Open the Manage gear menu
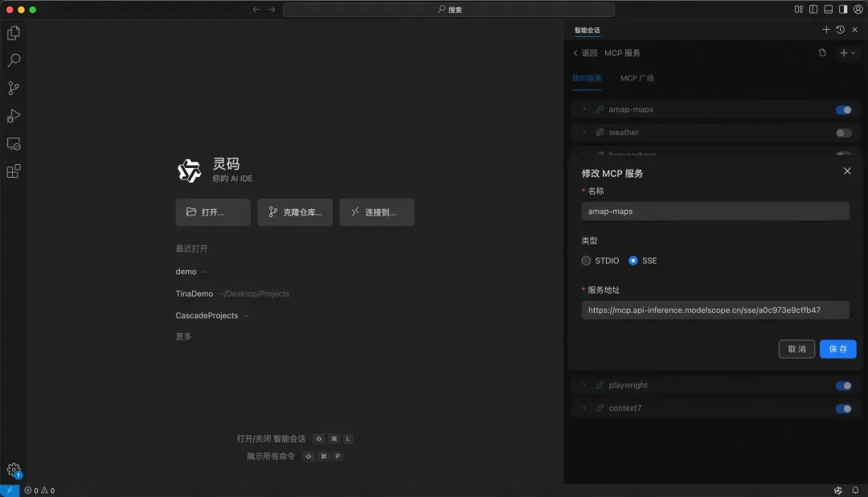The image size is (868, 497). [14, 470]
